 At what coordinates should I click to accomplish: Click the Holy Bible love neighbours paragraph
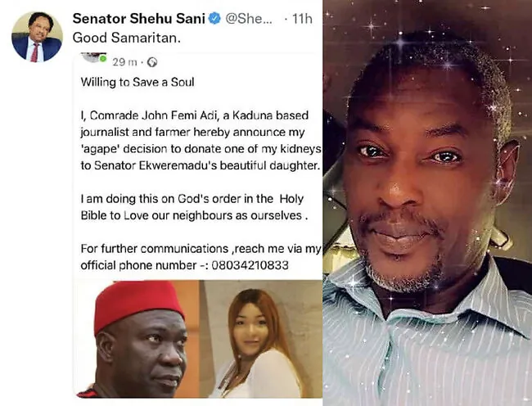(x=194, y=207)
